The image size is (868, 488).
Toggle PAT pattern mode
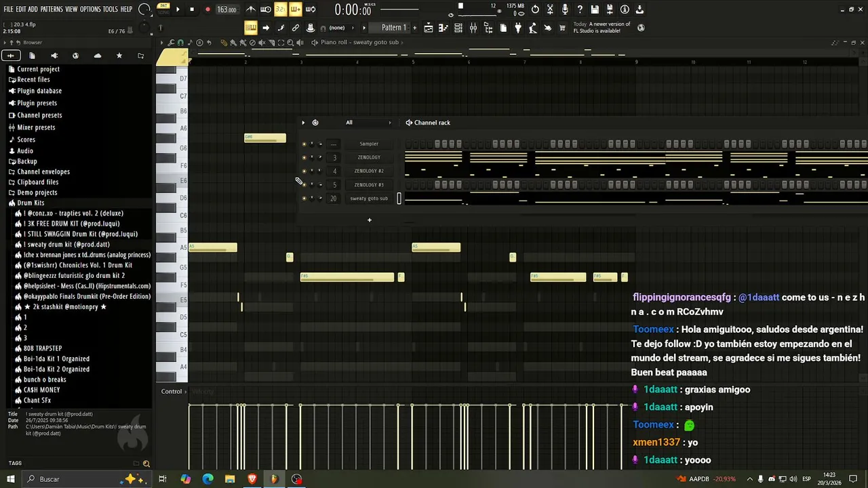tap(163, 6)
